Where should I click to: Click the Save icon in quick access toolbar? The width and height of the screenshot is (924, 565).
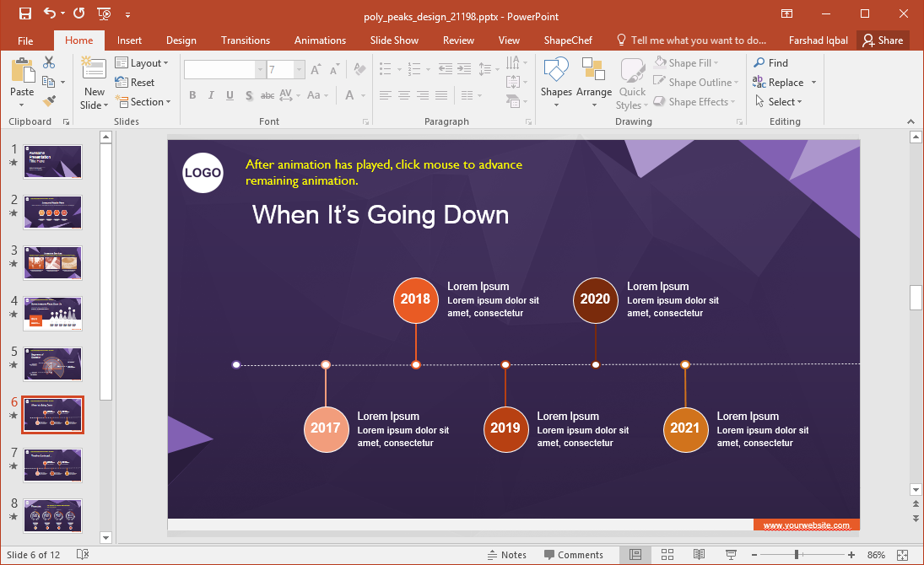click(x=25, y=13)
